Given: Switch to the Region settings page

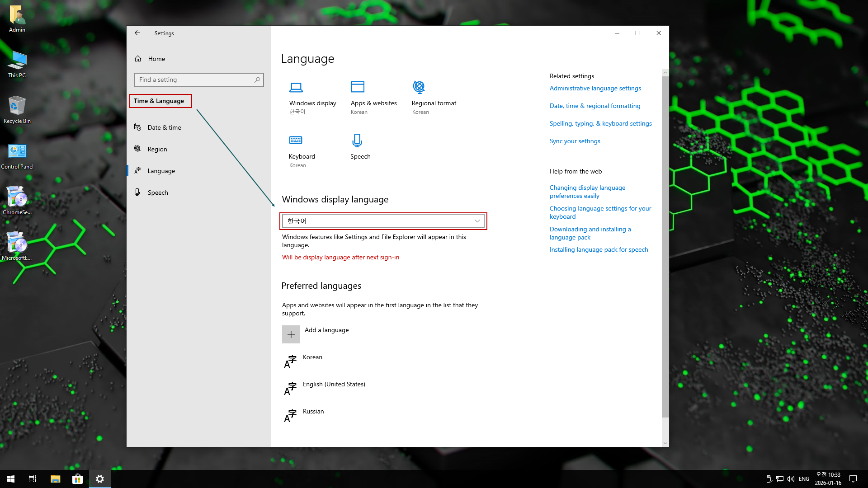Looking at the screenshot, I should 157,149.
